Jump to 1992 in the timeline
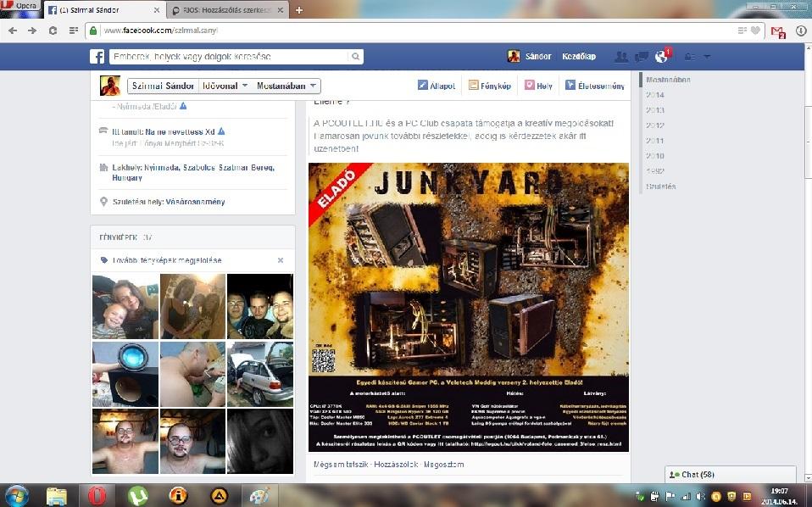 [x=654, y=171]
